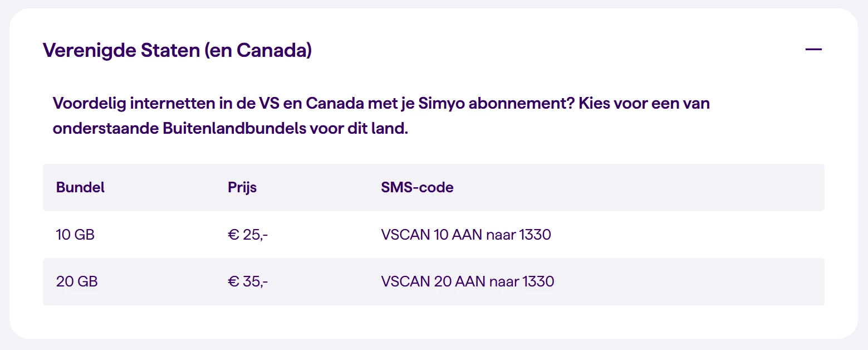This screenshot has height=350, width=868.
Task: Click the Verenigde Staten (en Canada) heading
Action: pyautogui.click(x=177, y=50)
